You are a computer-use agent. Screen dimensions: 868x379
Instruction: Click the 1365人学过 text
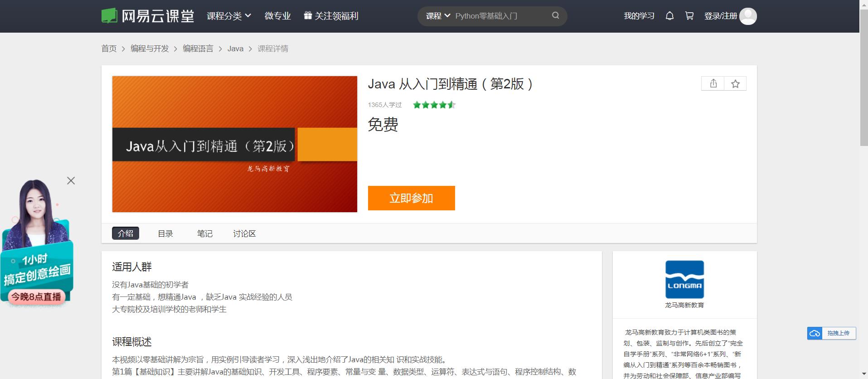385,105
